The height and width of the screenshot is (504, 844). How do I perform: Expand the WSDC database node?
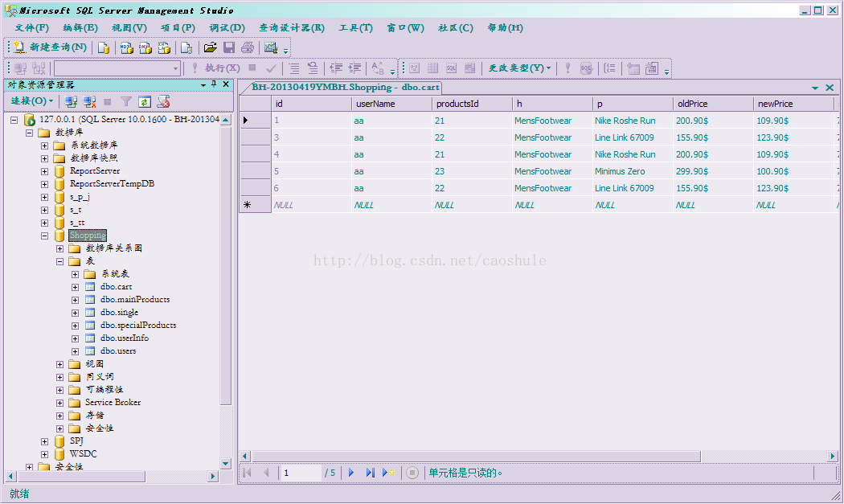(x=45, y=454)
